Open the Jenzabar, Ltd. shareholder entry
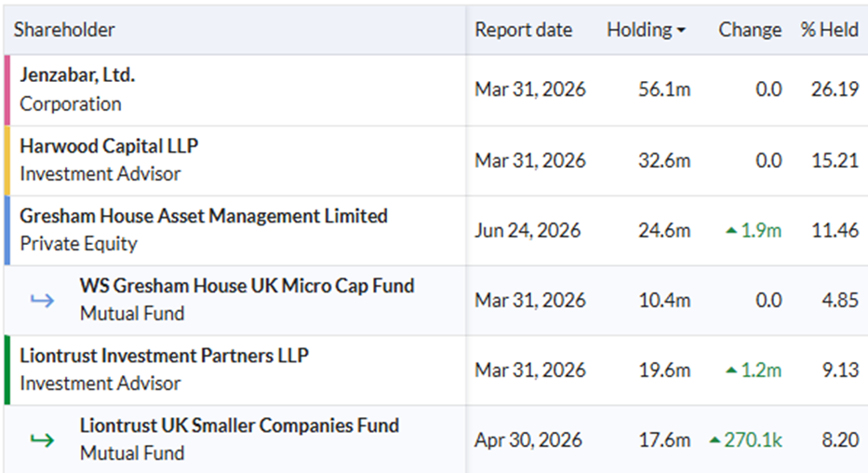Screen dimensions: 868x473 [77, 74]
